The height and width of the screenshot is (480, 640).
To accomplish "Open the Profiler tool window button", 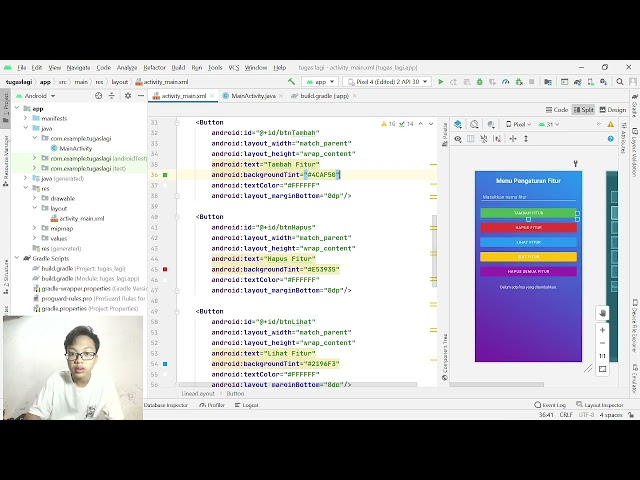I will [x=212, y=405].
